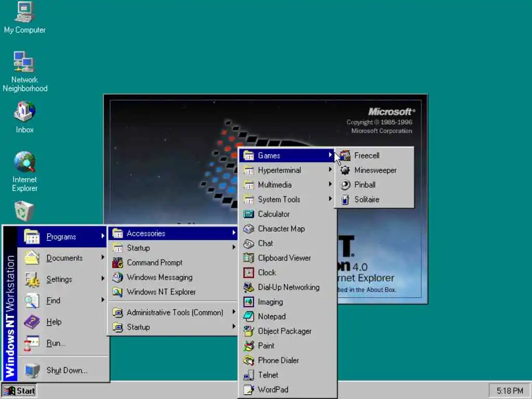Click the Administrative Tools group icon
The image size is (532, 399).
[118, 312]
